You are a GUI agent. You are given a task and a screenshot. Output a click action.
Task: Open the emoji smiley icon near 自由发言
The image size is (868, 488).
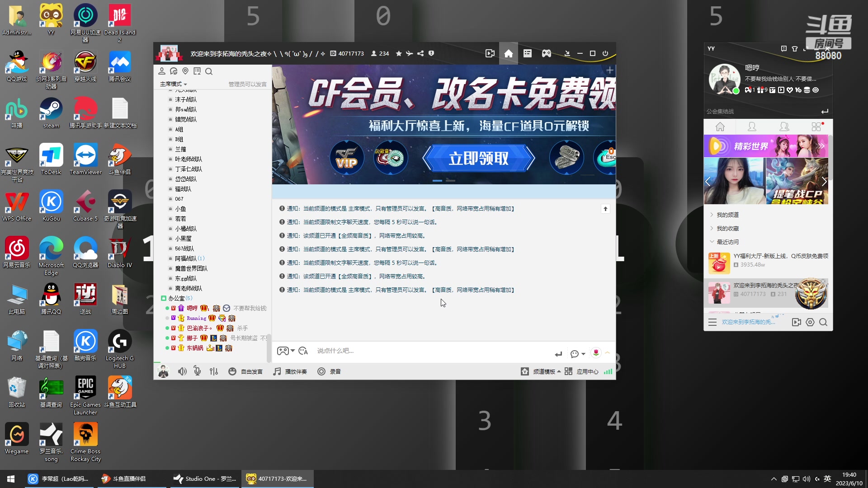[232, 371]
